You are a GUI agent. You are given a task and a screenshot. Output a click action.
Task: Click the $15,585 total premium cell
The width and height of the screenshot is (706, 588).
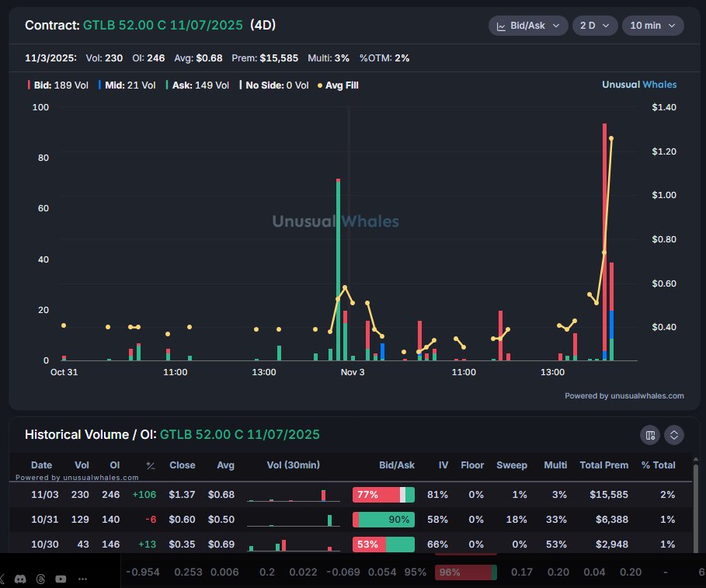609,495
